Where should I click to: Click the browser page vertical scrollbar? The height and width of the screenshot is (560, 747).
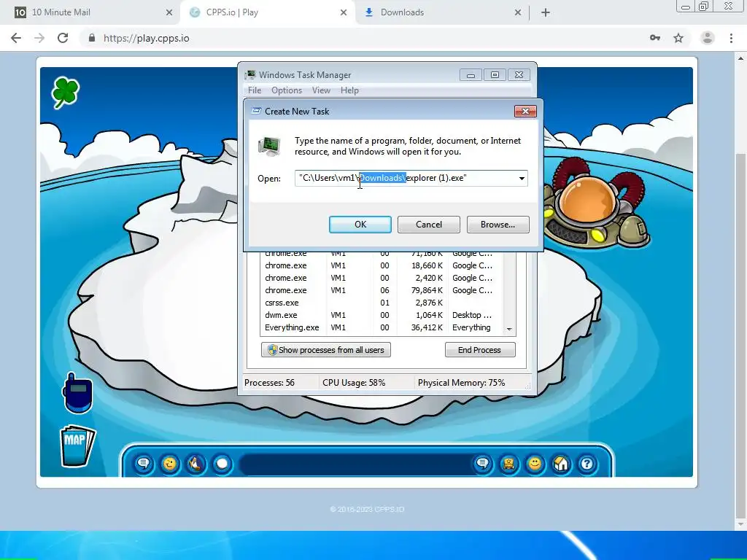pos(740,335)
